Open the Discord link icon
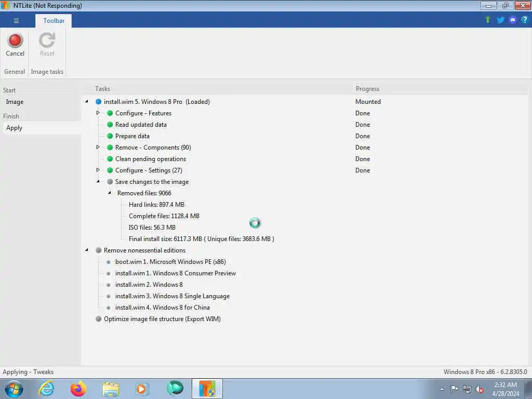The width and height of the screenshot is (532, 399). 513,20
